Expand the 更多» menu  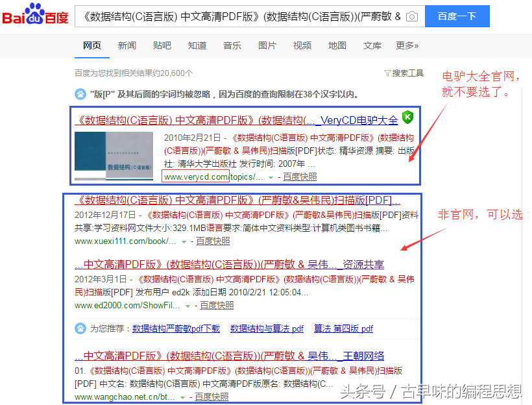pos(407,45)
